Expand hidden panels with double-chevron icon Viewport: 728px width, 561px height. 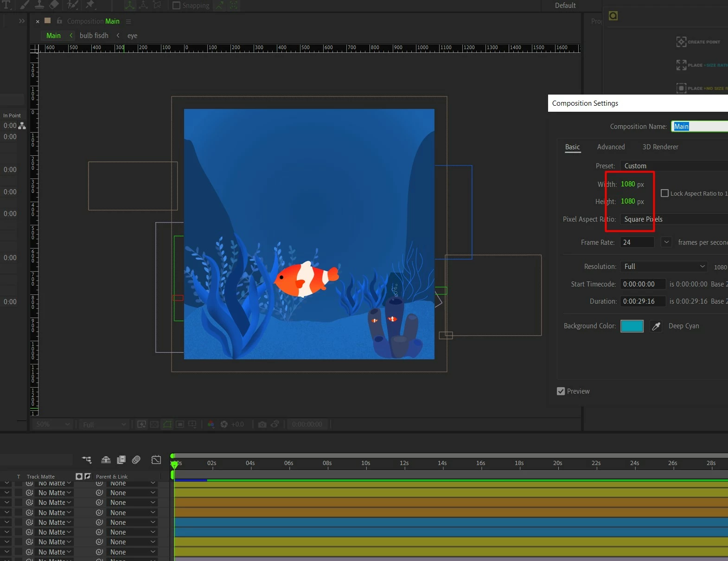click(x=21, y=21)
